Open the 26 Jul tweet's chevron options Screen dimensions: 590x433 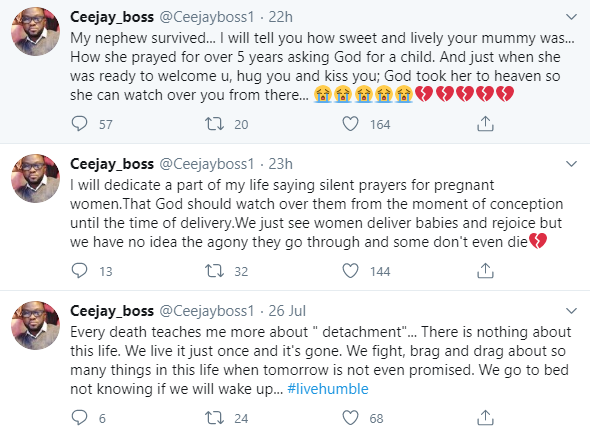coord(572,311)
